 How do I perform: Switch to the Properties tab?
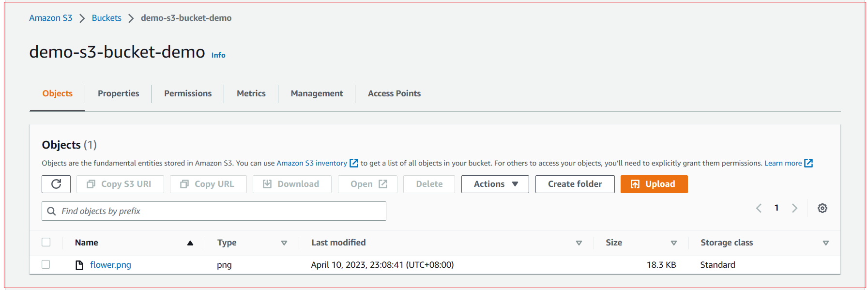tap(118, 93)
